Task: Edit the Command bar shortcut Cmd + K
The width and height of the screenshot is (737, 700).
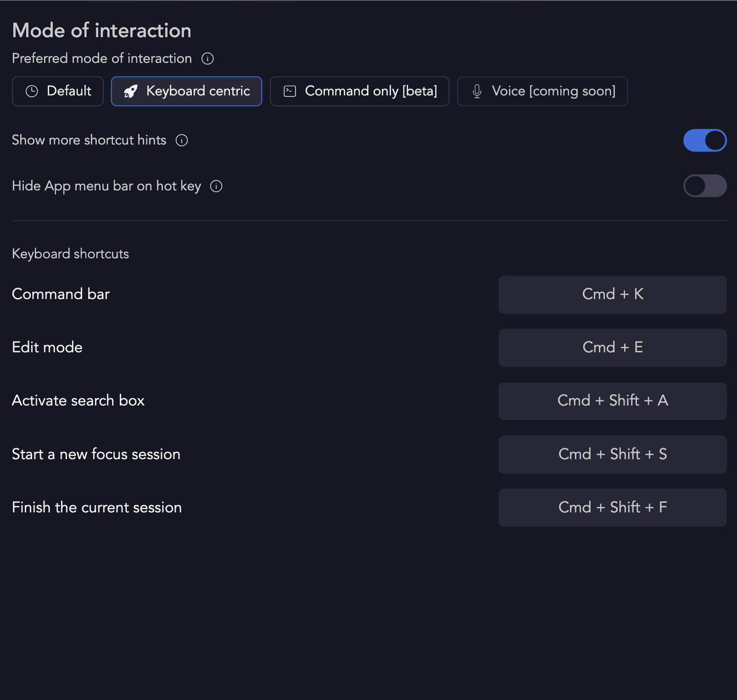Action: (x=612, y=294)
